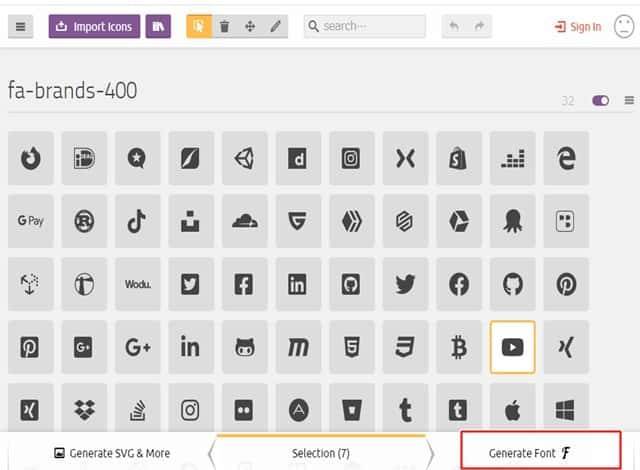Open the icon library button
The height and width of the screenshot is (470, 640).
(158, 27)
